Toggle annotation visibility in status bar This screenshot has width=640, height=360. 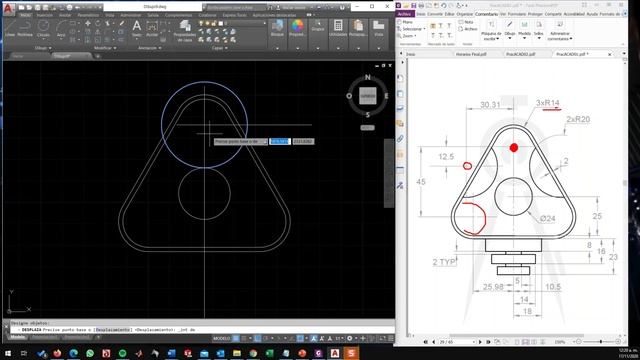[x=314, y=338]
